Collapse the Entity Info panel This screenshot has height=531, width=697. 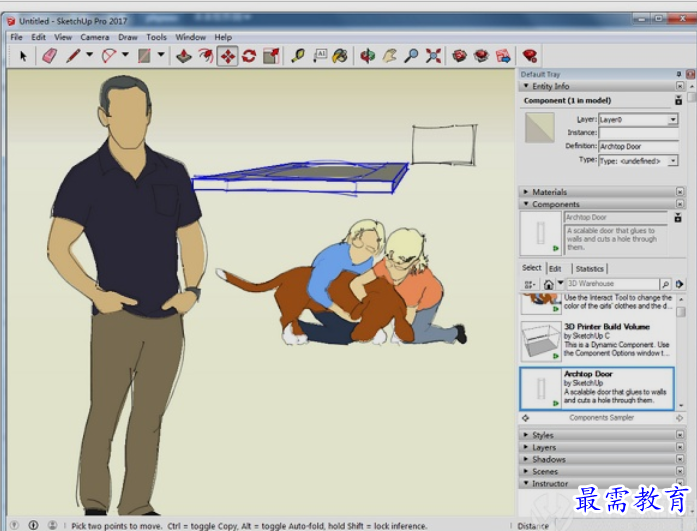click(526, 86)
